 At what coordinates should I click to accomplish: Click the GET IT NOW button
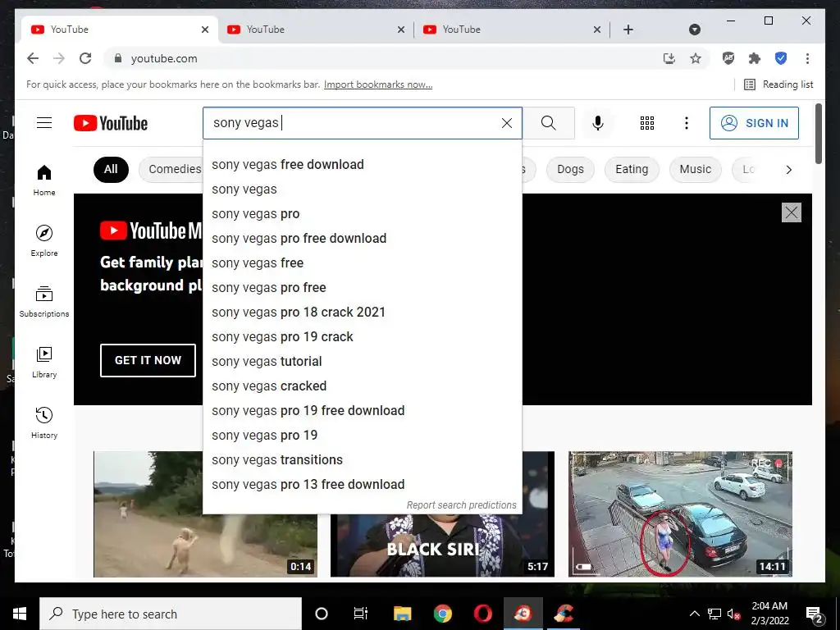[148, 360]
